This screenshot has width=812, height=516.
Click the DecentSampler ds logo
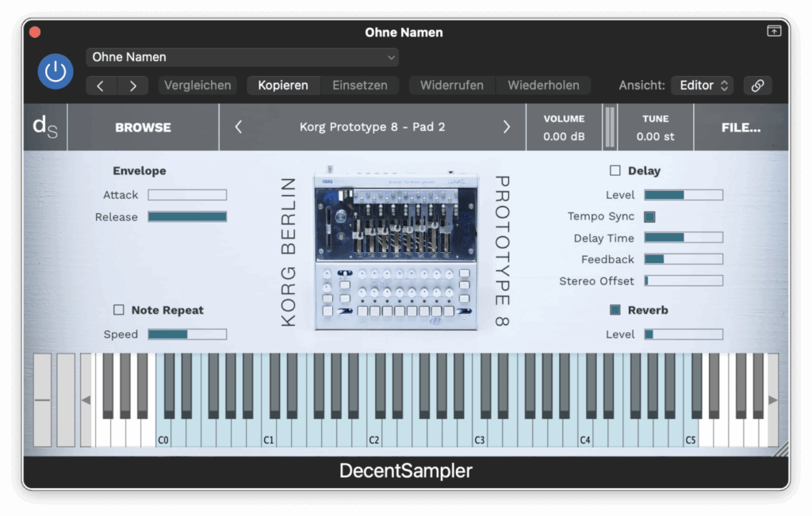[44, 127]
